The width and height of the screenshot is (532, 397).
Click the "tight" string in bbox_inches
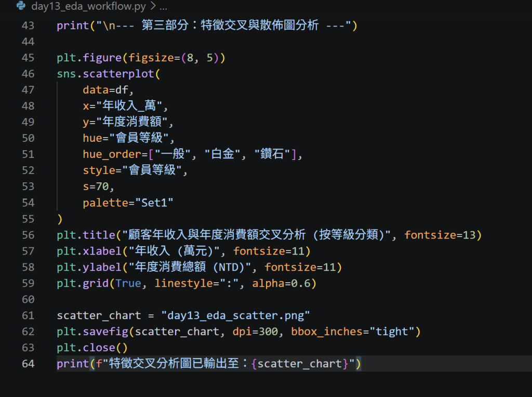[392, 332]
